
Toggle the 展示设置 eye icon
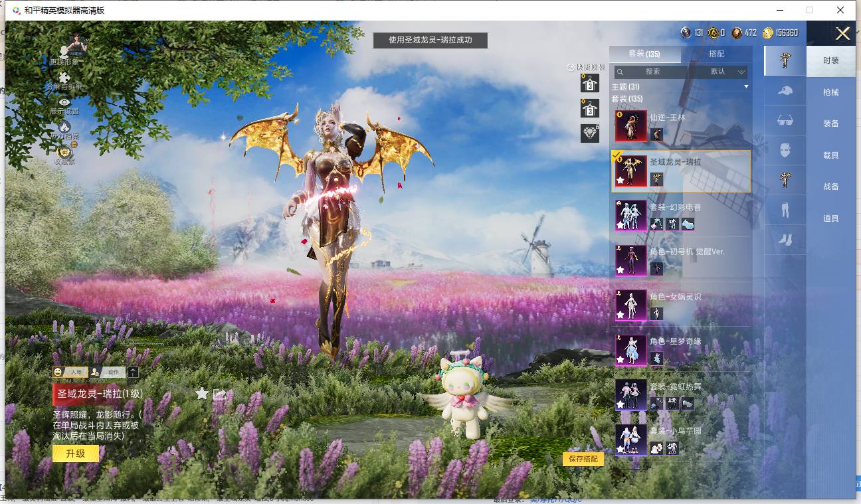[64, 102]
